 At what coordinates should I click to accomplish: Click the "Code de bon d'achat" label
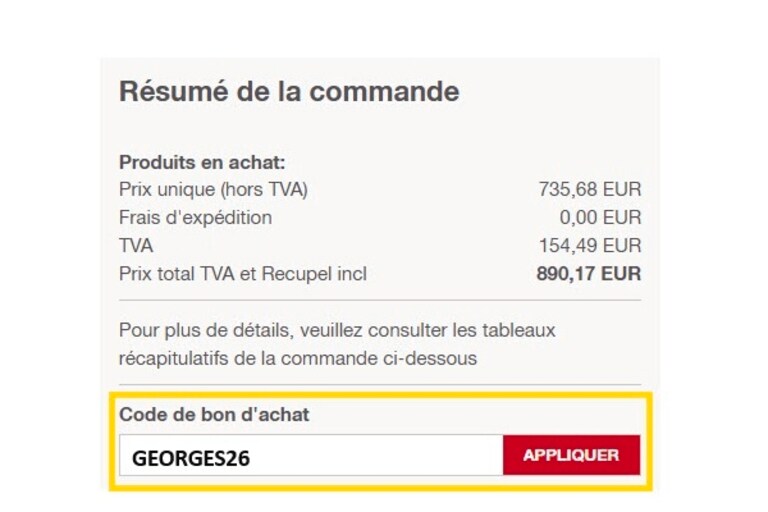click(214, 415)
